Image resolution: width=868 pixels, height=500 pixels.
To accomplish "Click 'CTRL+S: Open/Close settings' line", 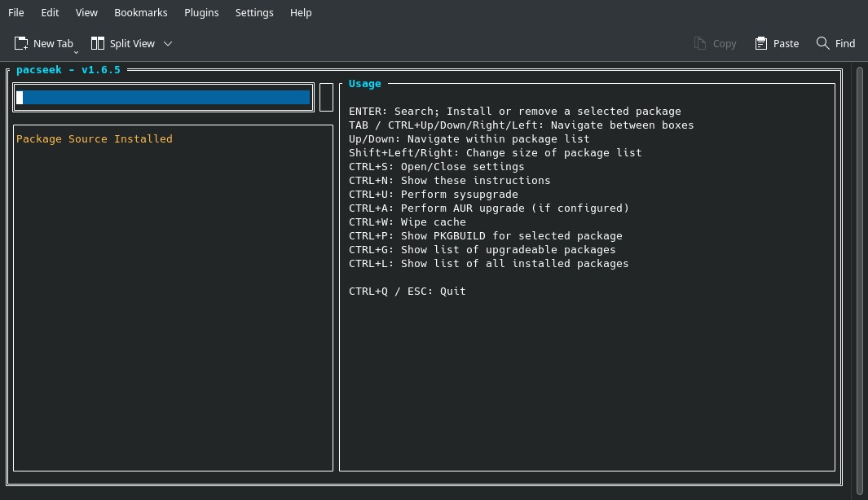I will [x=436, y=166].
